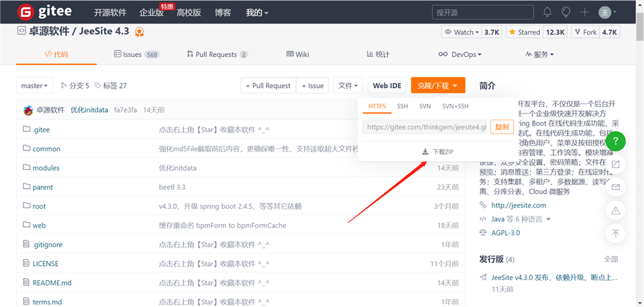Open the notifications bell icon
This screenshot has width=644, height=307.
click(547, 12)
